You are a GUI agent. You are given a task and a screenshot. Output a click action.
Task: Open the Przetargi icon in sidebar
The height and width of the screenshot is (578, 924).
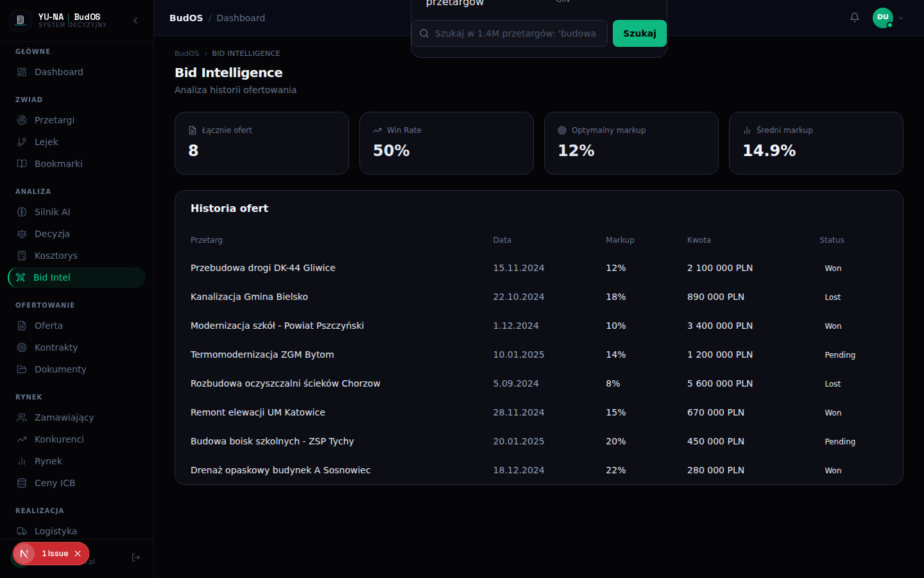22,120
